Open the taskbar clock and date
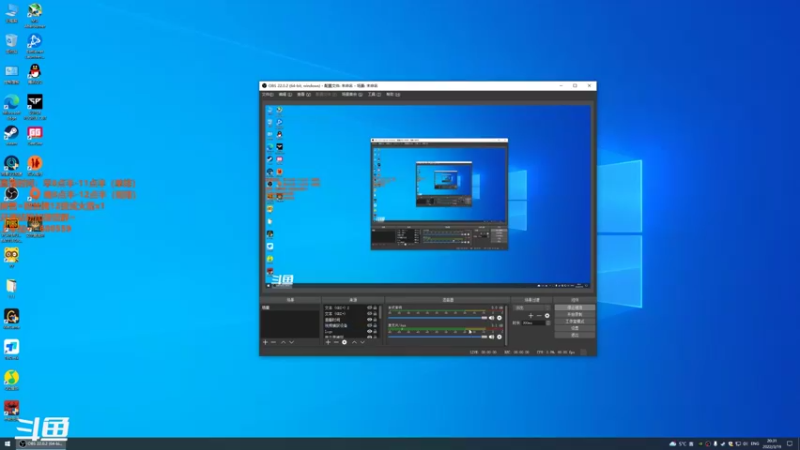This screenshot has height=450, width=800. coord(772,444)
